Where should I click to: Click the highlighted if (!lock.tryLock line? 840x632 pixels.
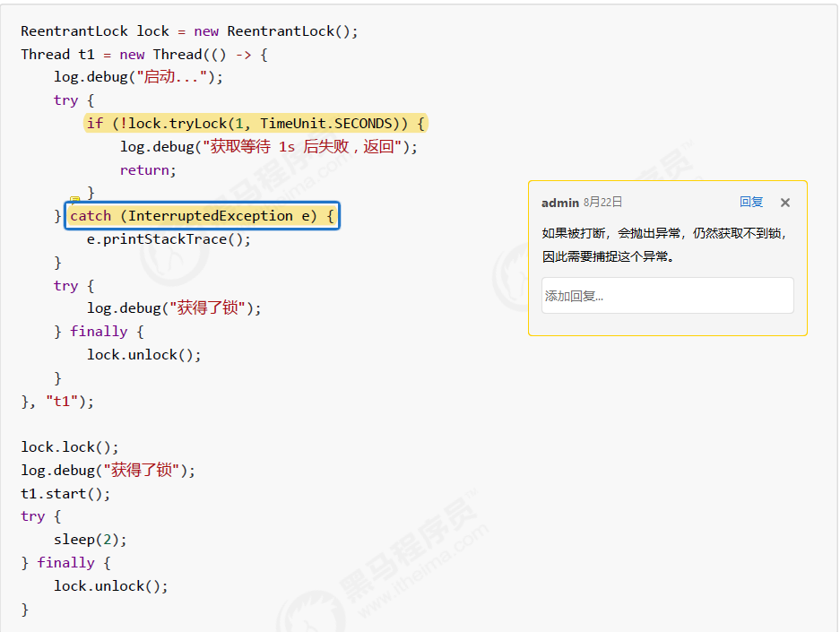(x=256, y=124)
